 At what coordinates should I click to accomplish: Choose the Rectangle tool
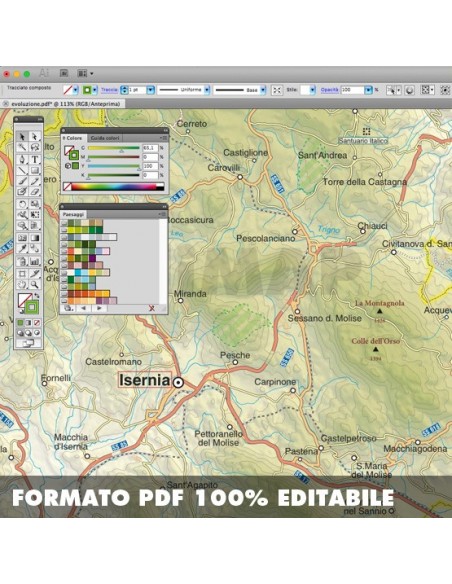(x=35, y=171)
